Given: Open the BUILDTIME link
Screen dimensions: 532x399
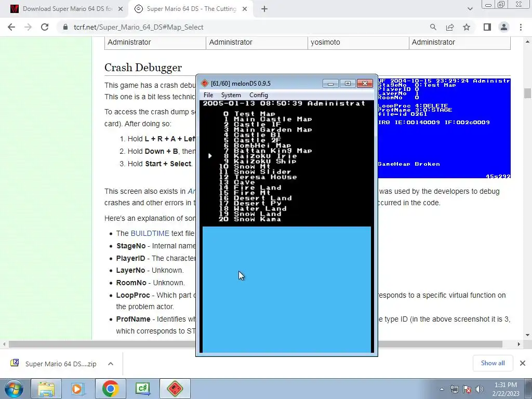Looking at the screenshot, I should [150, 233].
